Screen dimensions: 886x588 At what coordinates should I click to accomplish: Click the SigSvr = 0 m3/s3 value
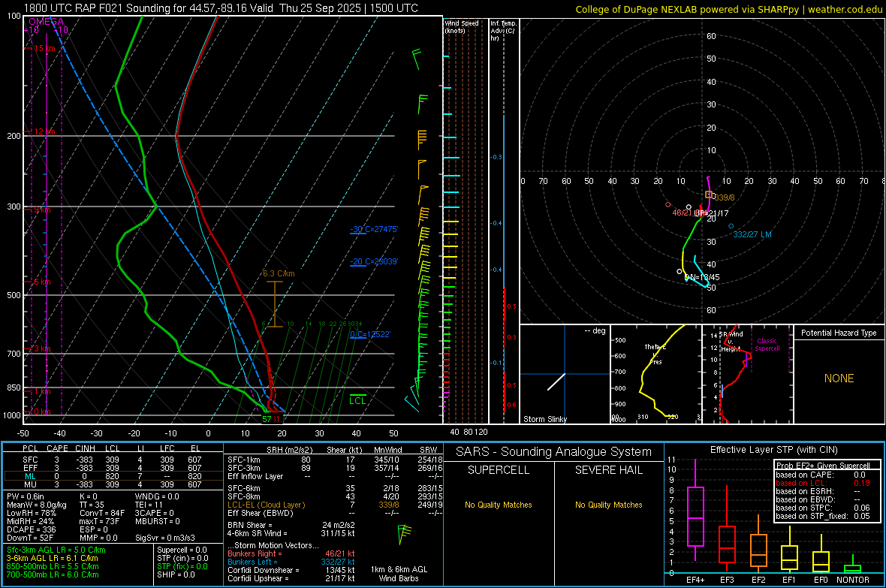pyautogui.click(x=165, y=538)
